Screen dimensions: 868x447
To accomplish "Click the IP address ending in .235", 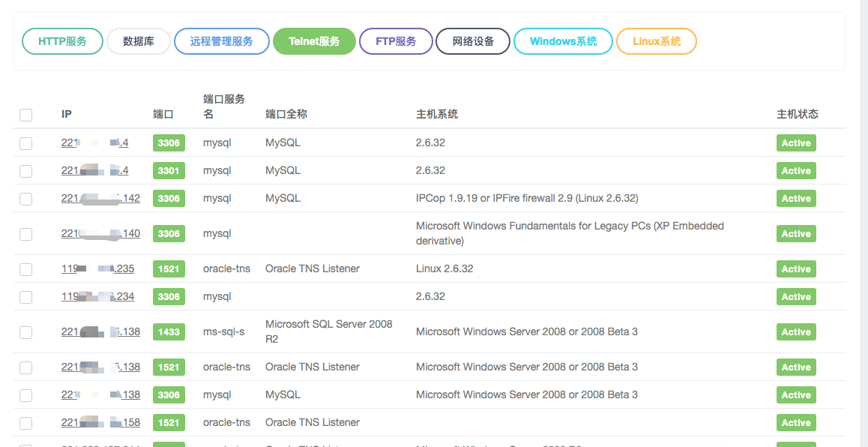I will click(x=97, y=268).
